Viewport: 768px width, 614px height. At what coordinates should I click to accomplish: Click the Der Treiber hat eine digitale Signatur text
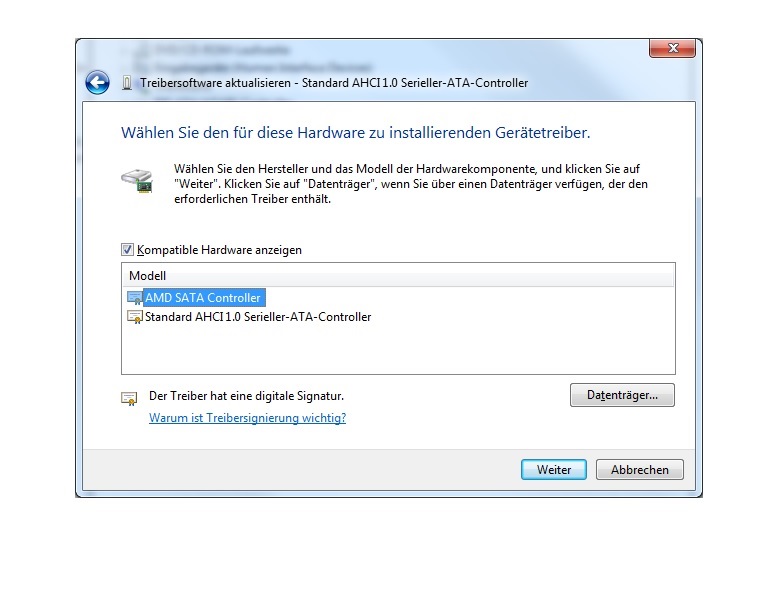(x=246, y=396)
